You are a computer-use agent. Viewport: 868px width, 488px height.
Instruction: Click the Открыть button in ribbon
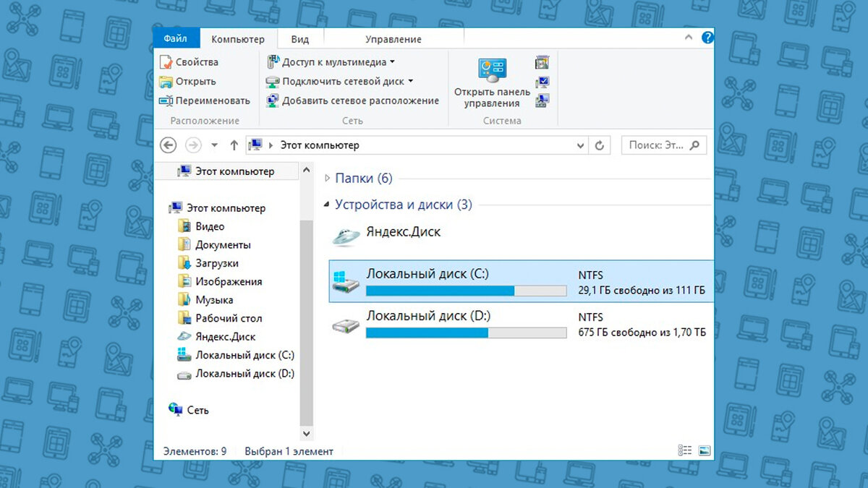click(187, 82)
